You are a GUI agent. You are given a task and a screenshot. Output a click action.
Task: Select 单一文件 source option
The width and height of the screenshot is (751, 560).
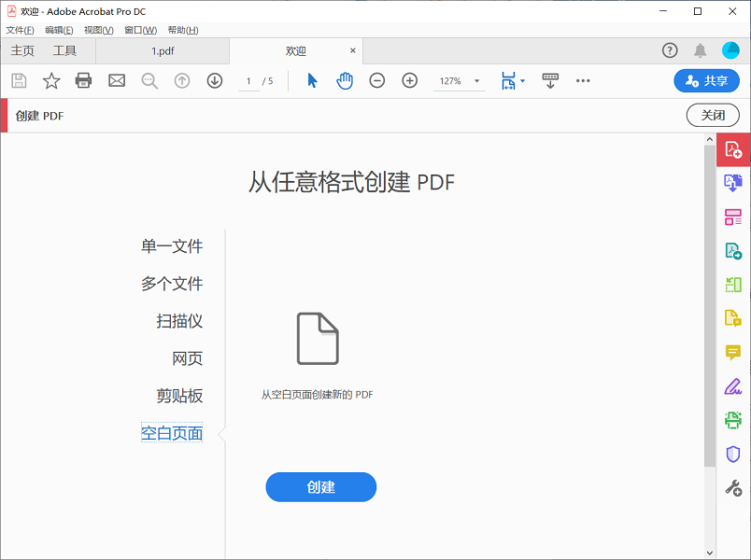172,246
